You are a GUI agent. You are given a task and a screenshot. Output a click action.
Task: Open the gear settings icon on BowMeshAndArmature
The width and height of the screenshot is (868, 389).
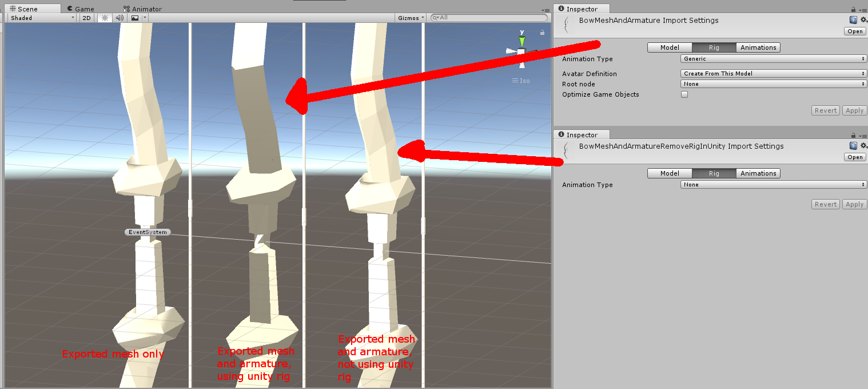pyautogui.click(x=863, y=19)
